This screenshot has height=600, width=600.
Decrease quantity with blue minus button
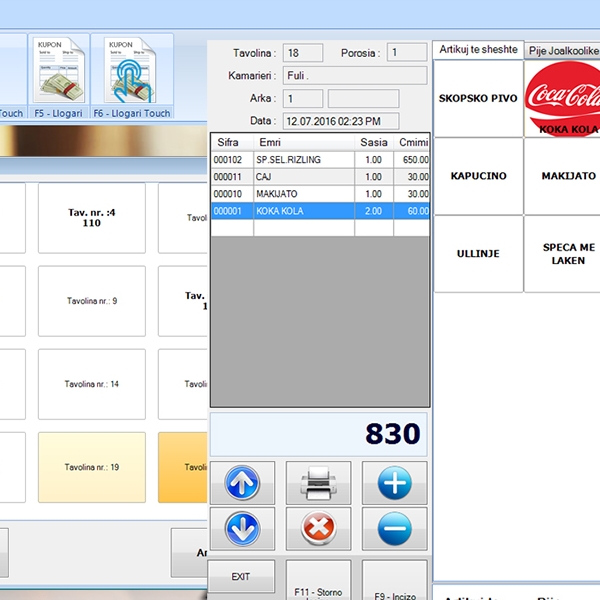pos(394,528)
